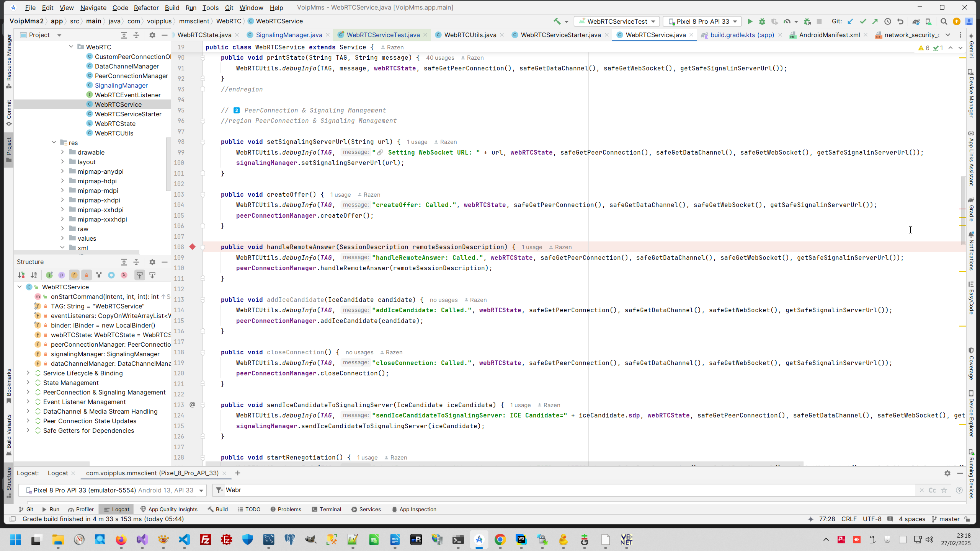Screen dimensions: 980x551
Task: Click the breakpoint on line 108
Action: pyautogui.click(x=193, y=247)
